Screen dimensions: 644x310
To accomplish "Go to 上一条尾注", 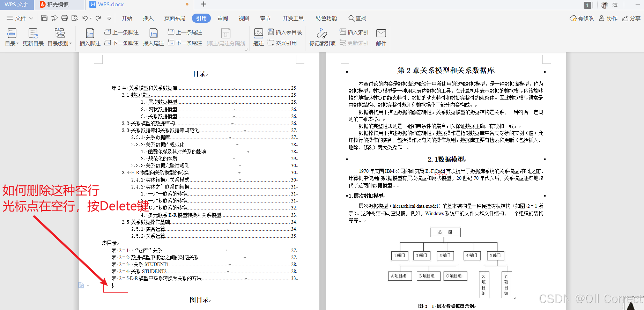I will (185, 32).
